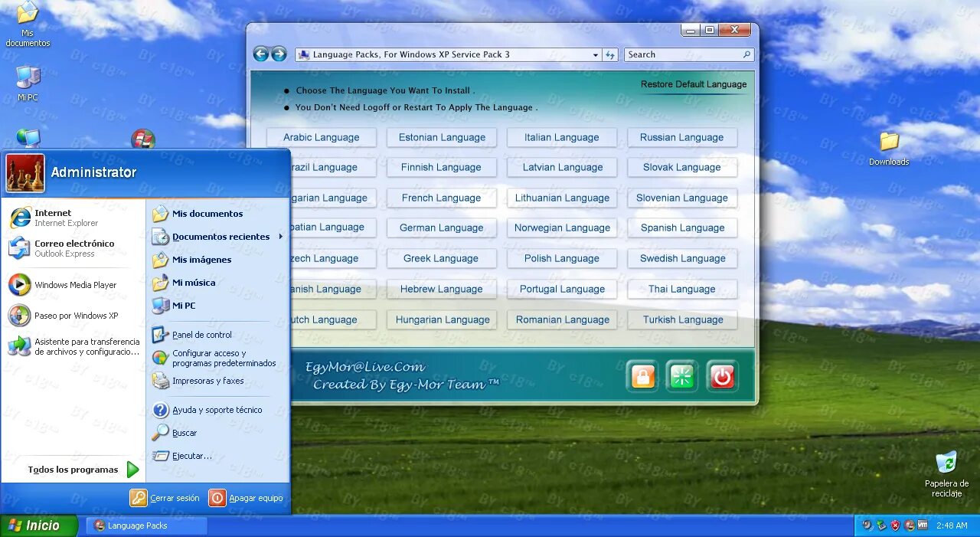Choose Latvian Language
Image resolution: width=980 pixels, height=537 pixels.
pyautogui.click(x=562, y=167)
